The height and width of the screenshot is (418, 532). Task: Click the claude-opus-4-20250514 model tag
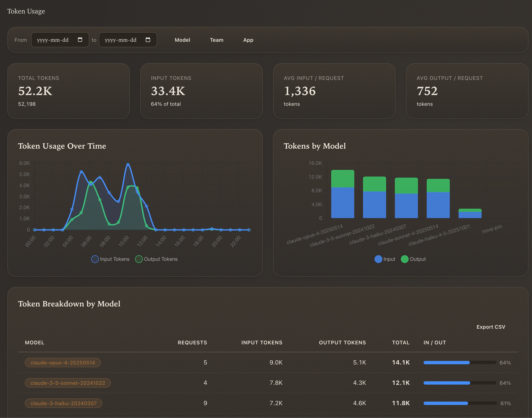[63, 363]
